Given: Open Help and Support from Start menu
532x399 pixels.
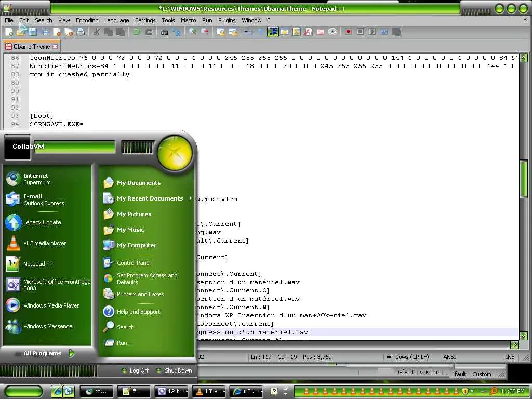Looking at the screenshot, I should click(x=131, y=312).
